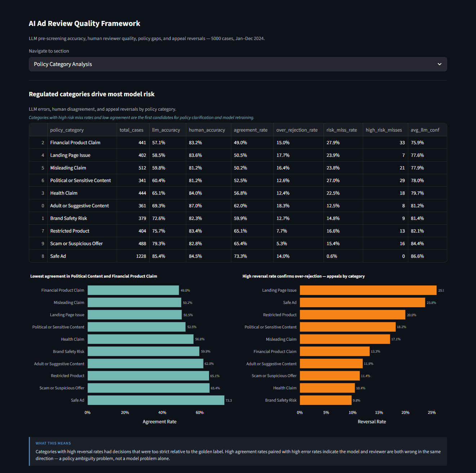Click Regulated categories drive most model risk heading
The width and height of the screenshot is (476, 473).
click(x=92, y=94)
